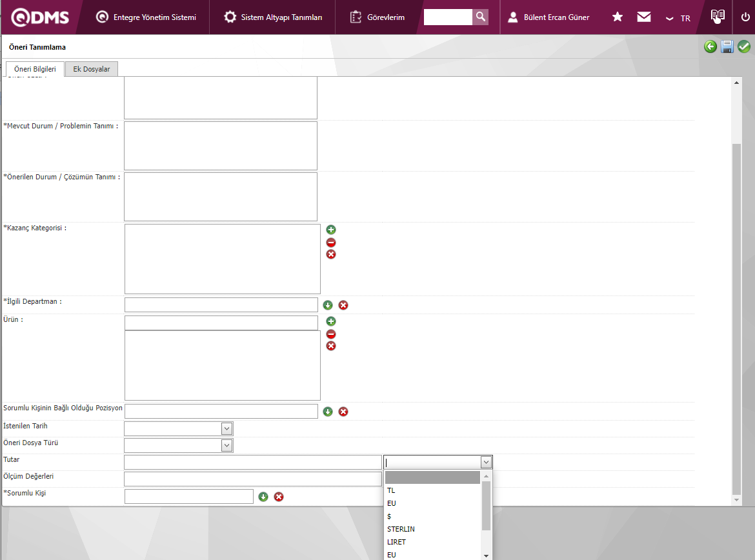Click the Ürün text input field
Viewport: 755px width, 560px height.
[221, 323]
